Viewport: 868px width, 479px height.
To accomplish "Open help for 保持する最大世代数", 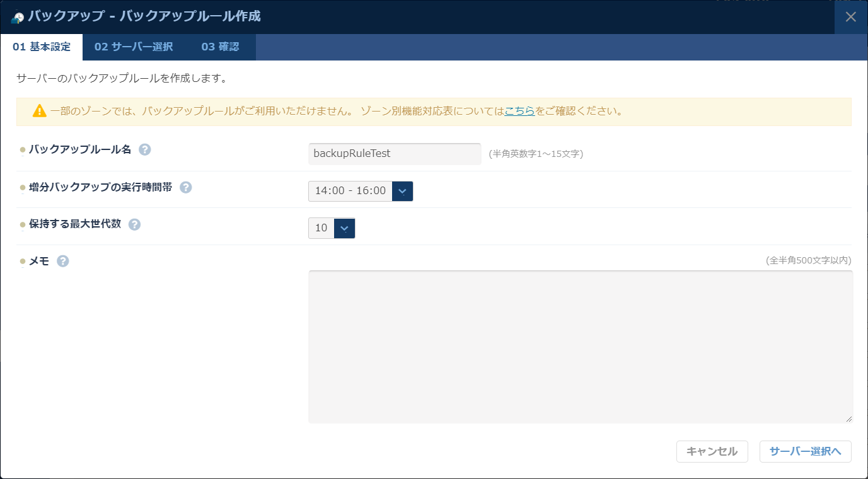I will click(134, 224).
